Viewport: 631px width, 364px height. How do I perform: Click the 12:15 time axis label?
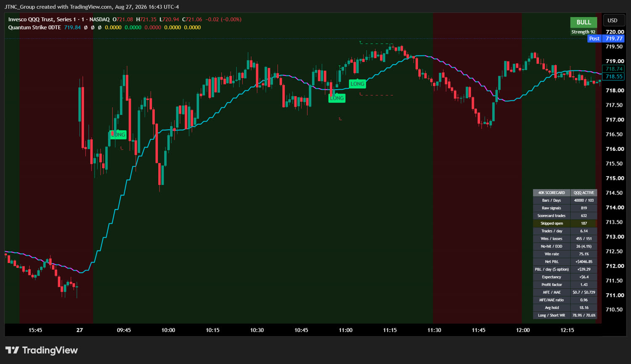pos(567,330)
